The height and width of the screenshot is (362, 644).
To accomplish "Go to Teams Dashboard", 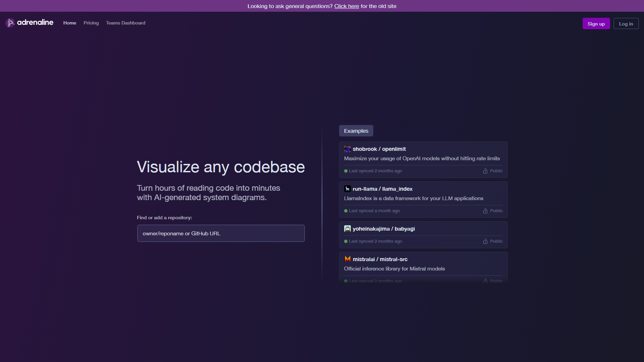I will tap(125, 23).
